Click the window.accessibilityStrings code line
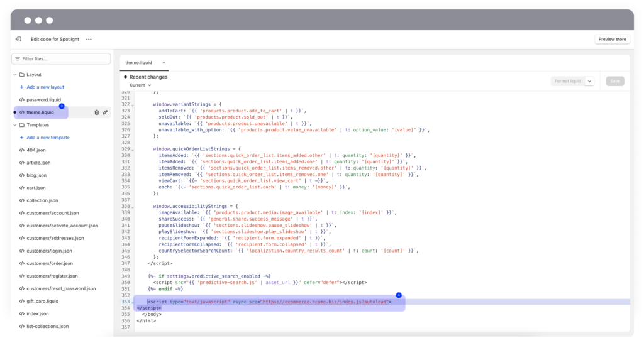Viewport: 644px width, 338px height. (x=196, y=206)
